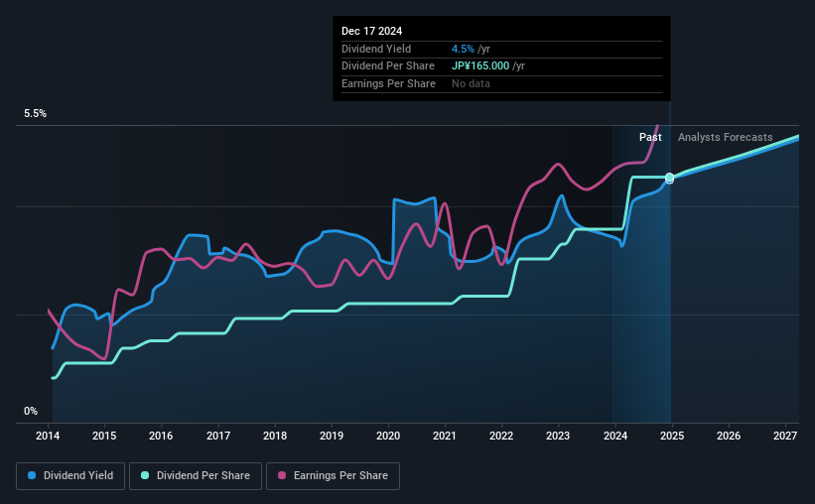Click the pink Earnings Per Share legend dot

point(282,475)
